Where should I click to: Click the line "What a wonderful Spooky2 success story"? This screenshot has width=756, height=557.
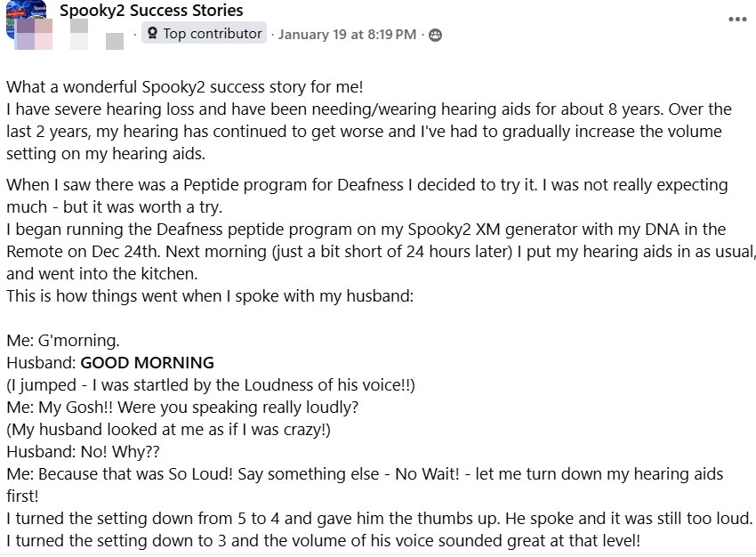(185, 87)
